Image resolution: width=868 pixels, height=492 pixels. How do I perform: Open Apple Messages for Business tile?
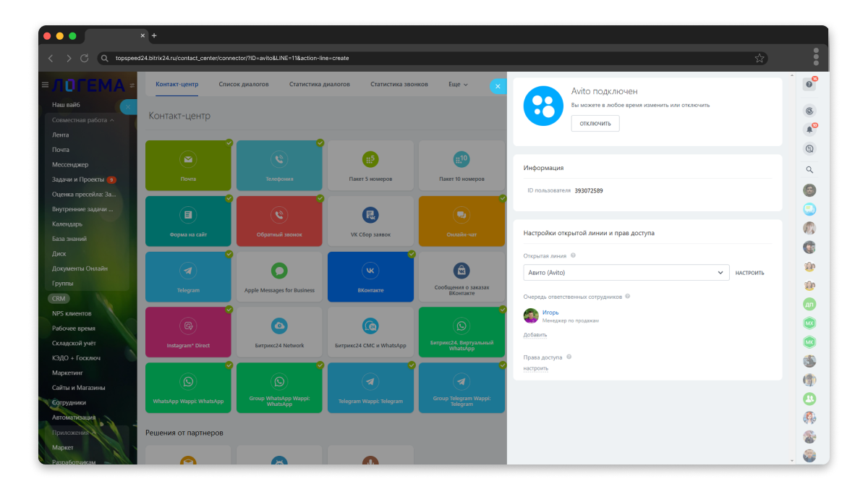(x=279, y=277)
